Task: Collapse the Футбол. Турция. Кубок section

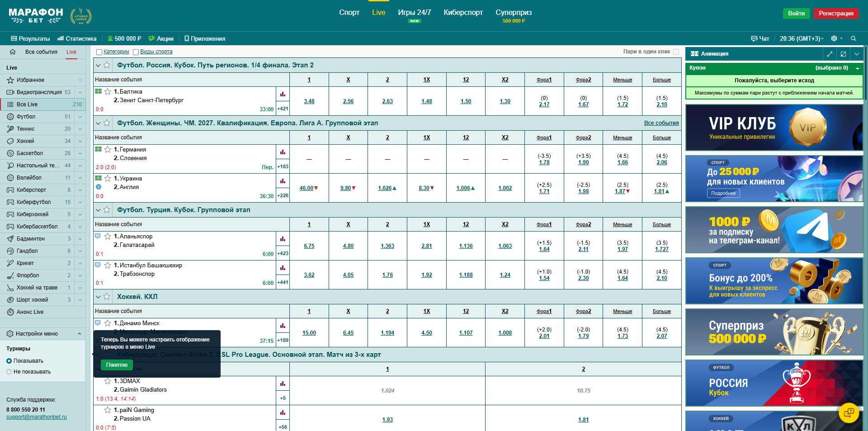Action: click(x=98, y=210)
